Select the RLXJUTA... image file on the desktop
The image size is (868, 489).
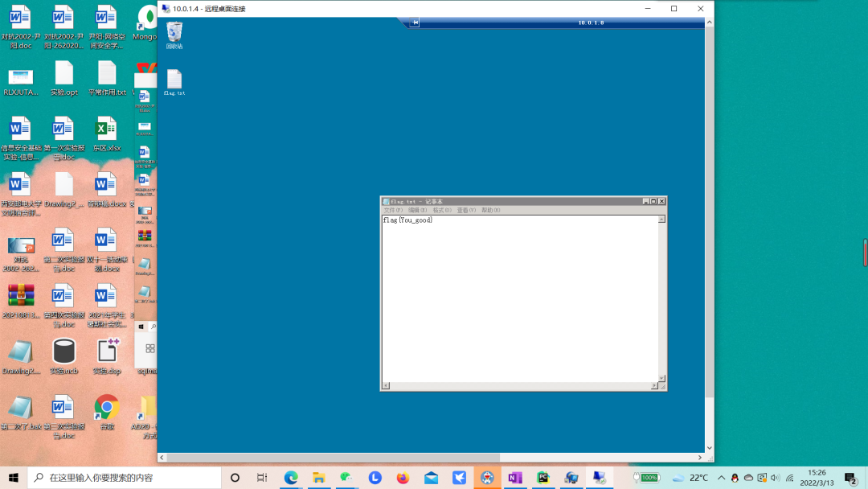20,82
